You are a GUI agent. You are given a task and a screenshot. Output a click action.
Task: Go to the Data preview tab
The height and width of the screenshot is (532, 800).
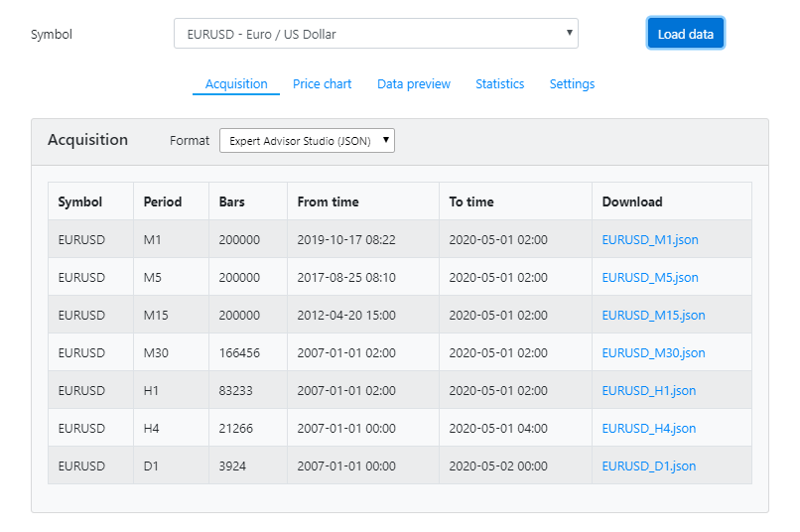(413, 84)
